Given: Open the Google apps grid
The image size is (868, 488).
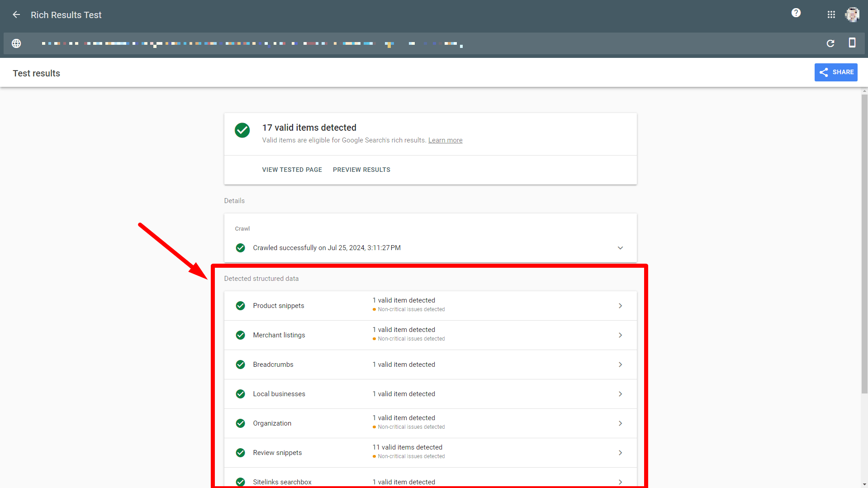Looking at the screenshot, I should (831, 15).
